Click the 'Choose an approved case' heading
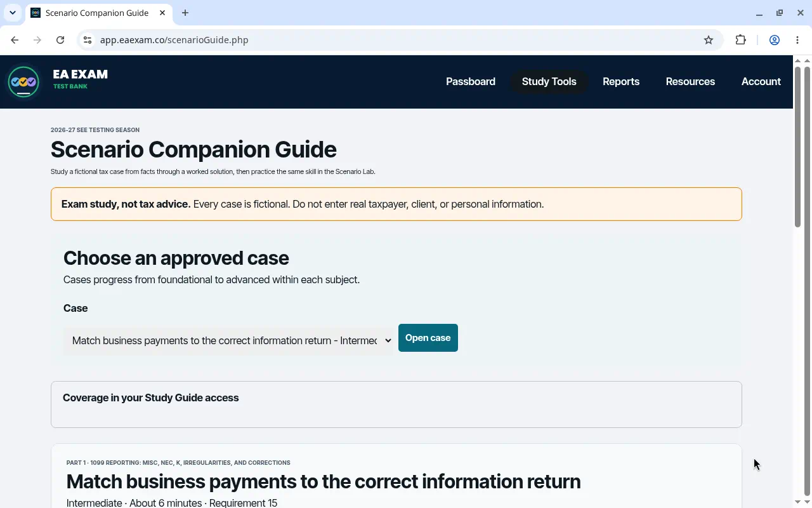The width and height of the screenshot is (812, 508). (176, 258)
